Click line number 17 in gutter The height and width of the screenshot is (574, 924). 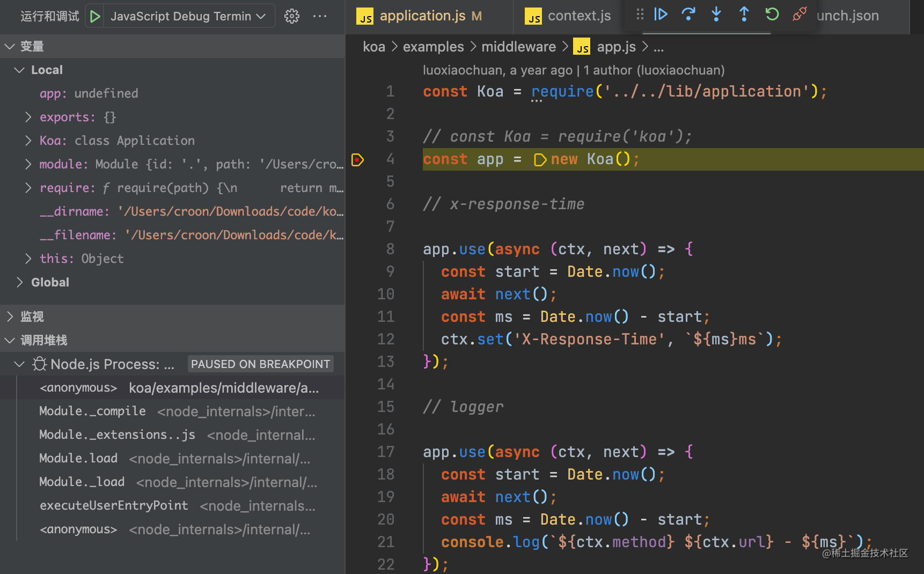coord(386,452)
